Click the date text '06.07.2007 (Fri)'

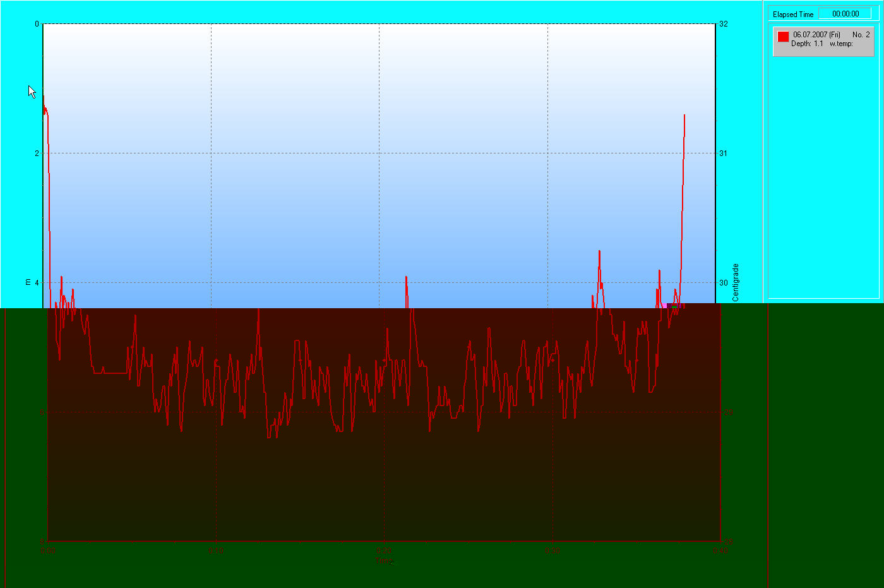tap(816, 35)
